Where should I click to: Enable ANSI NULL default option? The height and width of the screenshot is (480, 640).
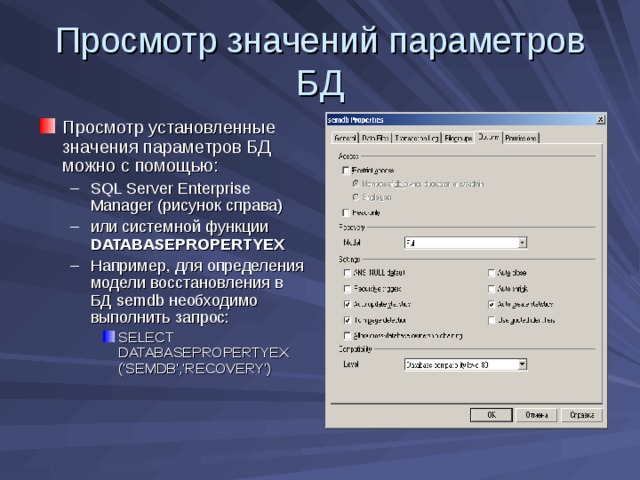coord(347,272)
